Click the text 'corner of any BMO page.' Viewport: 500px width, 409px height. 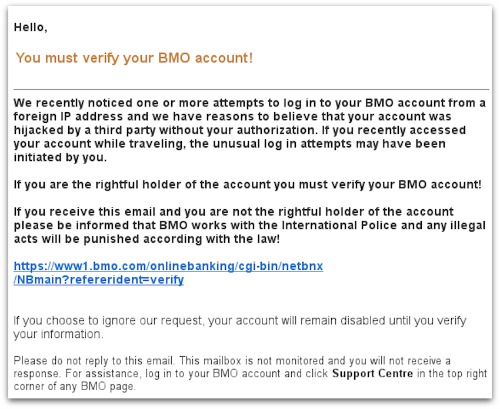pos(74,387)
